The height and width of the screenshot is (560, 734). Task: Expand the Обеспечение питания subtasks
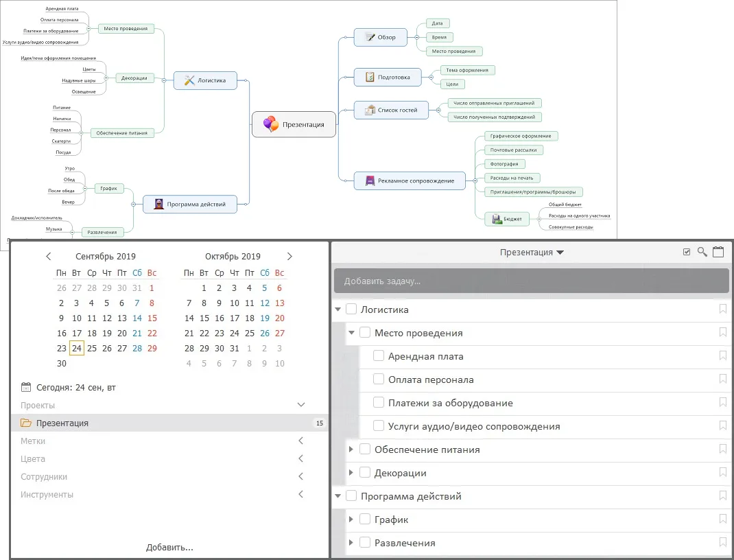[x=351, y=450]
